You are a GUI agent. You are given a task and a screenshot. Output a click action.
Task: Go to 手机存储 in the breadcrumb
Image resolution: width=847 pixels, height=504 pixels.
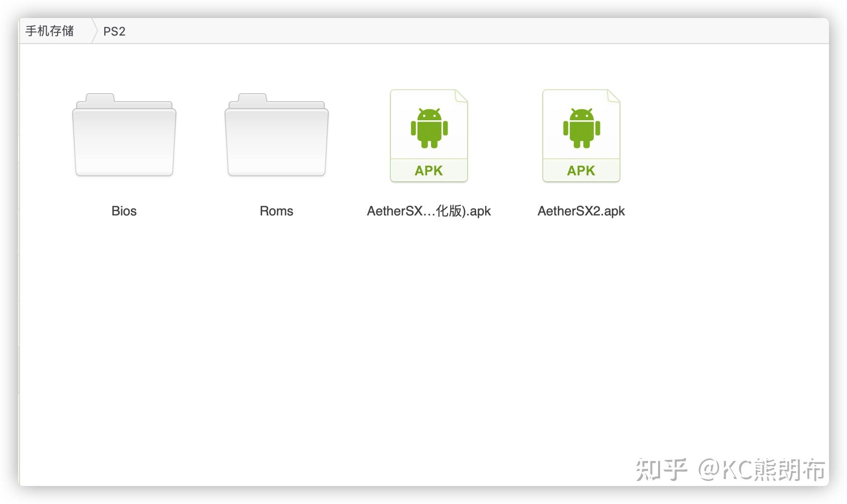tap(50, 31)
